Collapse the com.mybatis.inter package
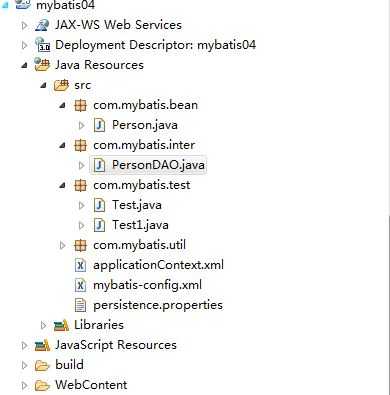The height and width of the screenshot is (395, 390). pos(62,146)
